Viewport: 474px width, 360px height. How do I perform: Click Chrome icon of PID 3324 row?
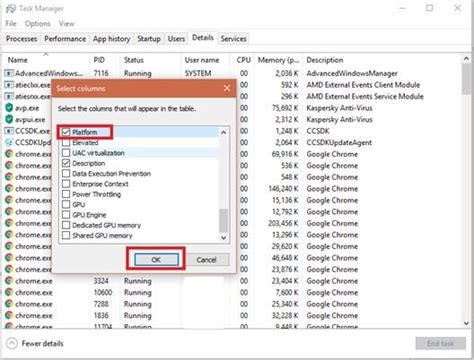[x=9, y=281]
